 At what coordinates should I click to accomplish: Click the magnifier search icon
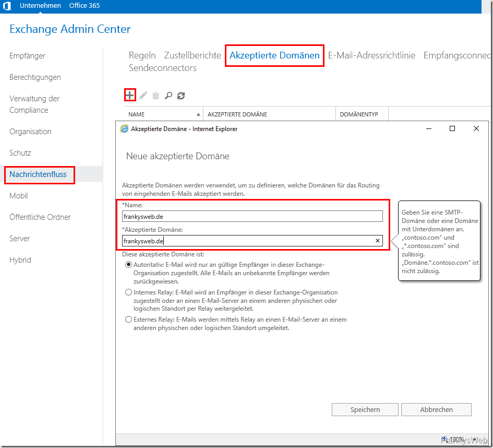(168, 96)
